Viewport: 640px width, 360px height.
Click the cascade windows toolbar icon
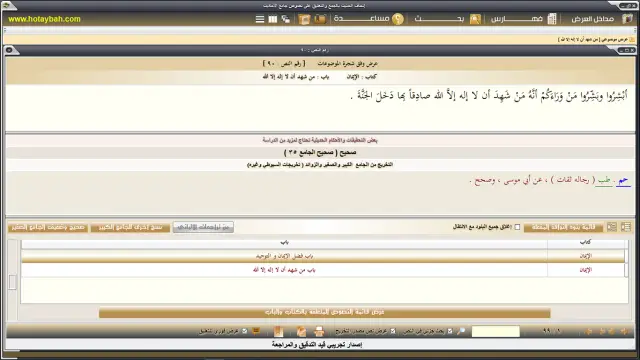click(286, 19)
